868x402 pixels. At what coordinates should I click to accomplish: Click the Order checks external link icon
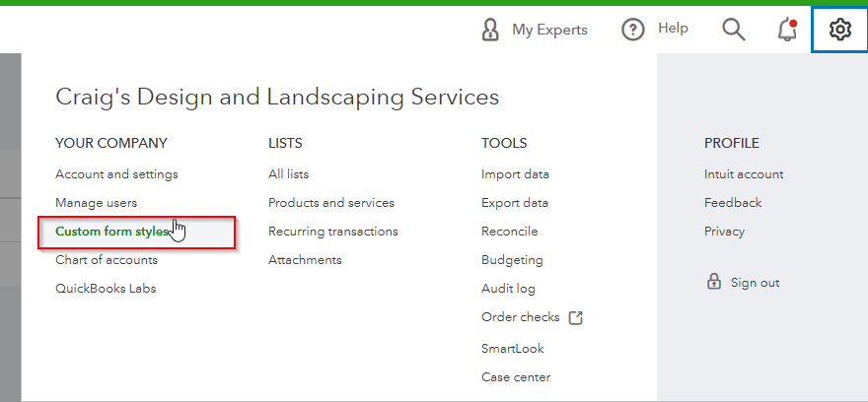pyautogui.click(x=576, y=318)
